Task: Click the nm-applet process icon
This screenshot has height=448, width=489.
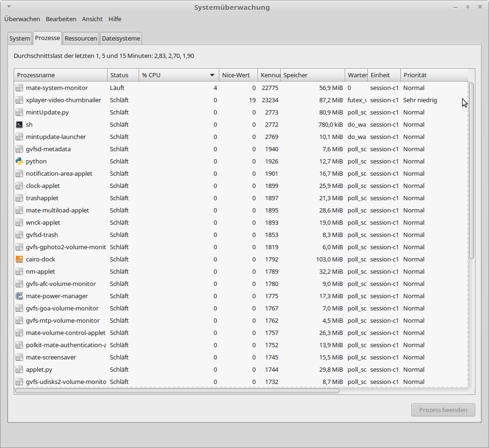Action: point(19,271)
